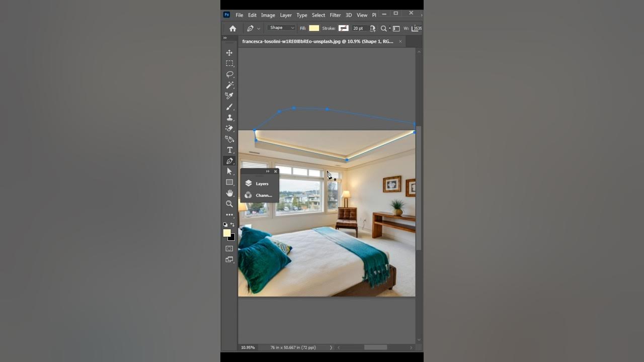Select the Eyedropper tool
This screenshot has width=644, height=362.
click(x=229, y=96)
